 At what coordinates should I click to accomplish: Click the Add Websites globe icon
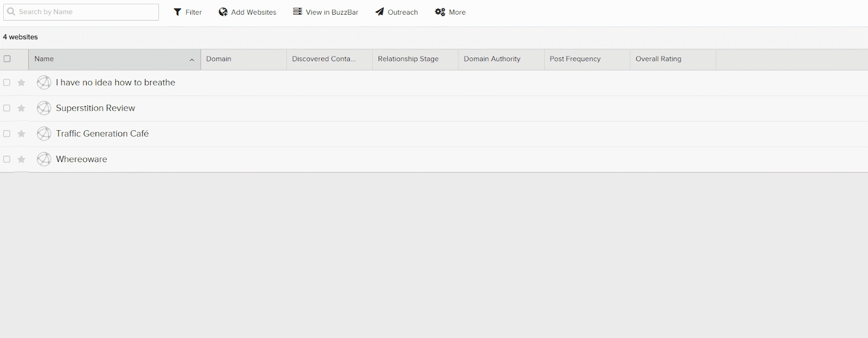pos(223,12)
